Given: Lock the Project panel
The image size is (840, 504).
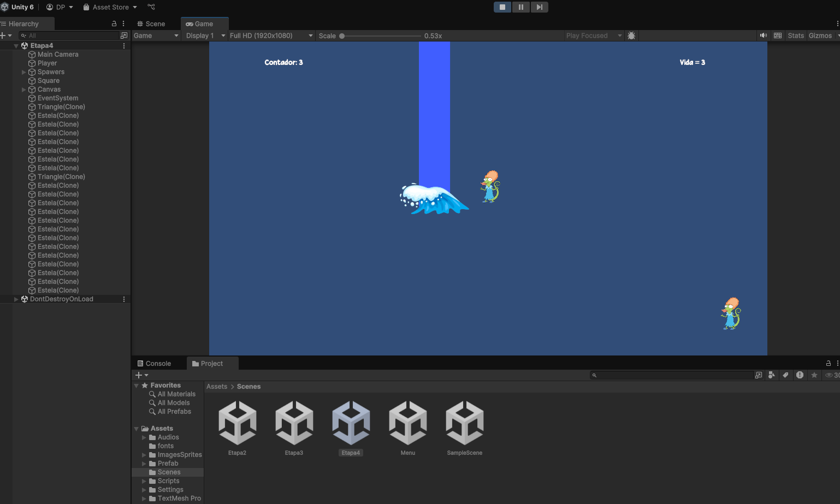Looking at the screenshot, I should point(828,363).
